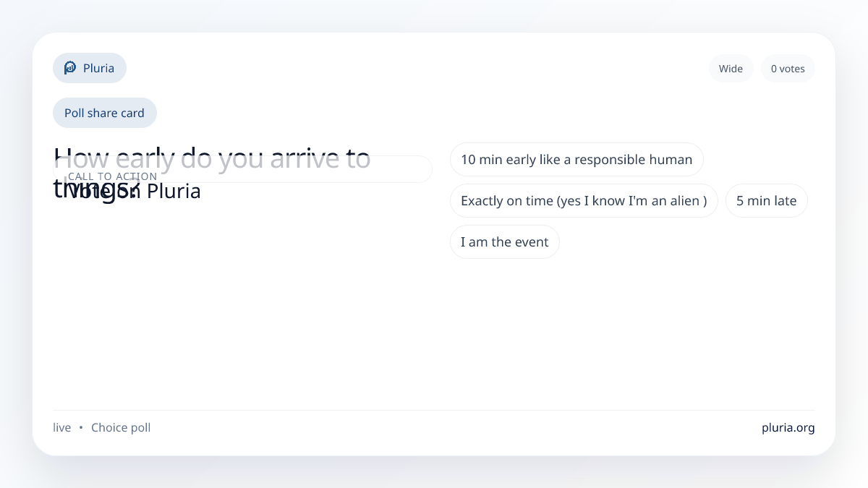868x488 pixels.
Task: Click the Pluria logo icon
Action: (x=70, y=68)
